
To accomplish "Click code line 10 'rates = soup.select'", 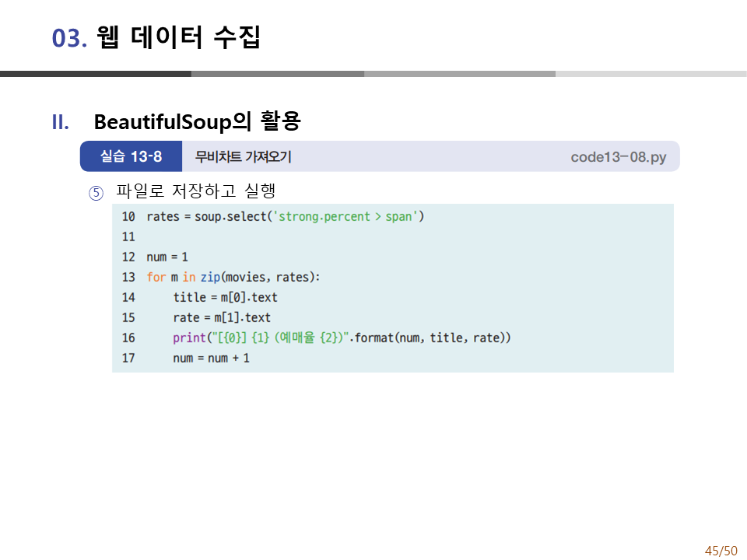I will pyautogui.click(x=286, y=217).
